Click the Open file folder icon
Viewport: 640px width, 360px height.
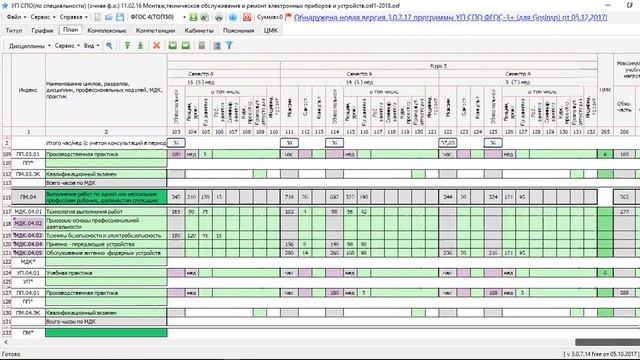coord(109,17)
